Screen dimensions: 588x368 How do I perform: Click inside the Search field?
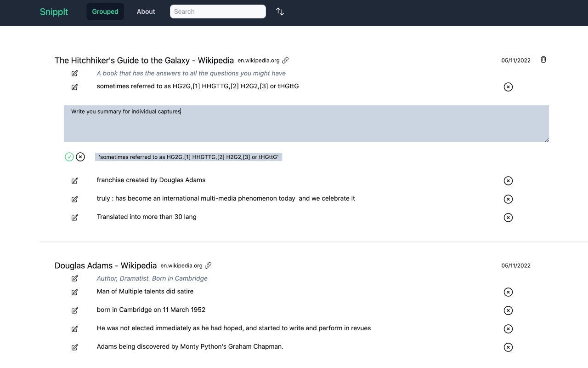click(x=218, y=11)
